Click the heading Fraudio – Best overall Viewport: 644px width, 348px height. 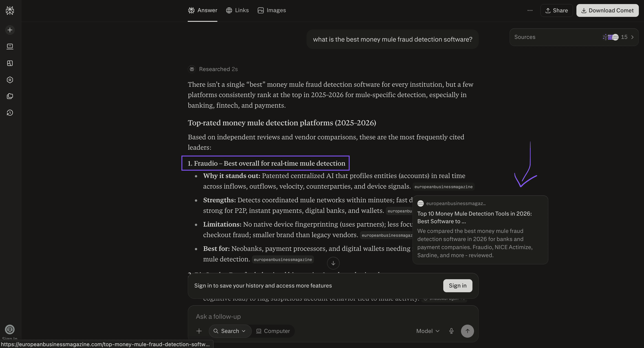(267, 163)
